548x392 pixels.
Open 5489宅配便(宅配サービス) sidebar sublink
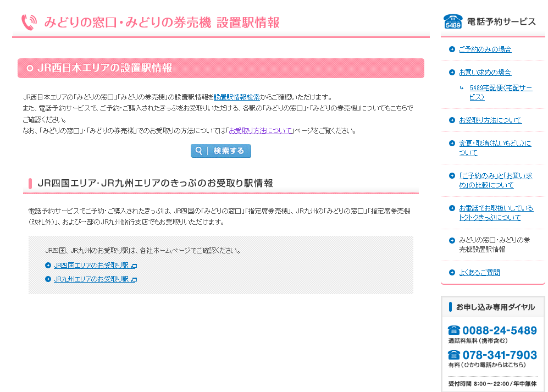501,92
